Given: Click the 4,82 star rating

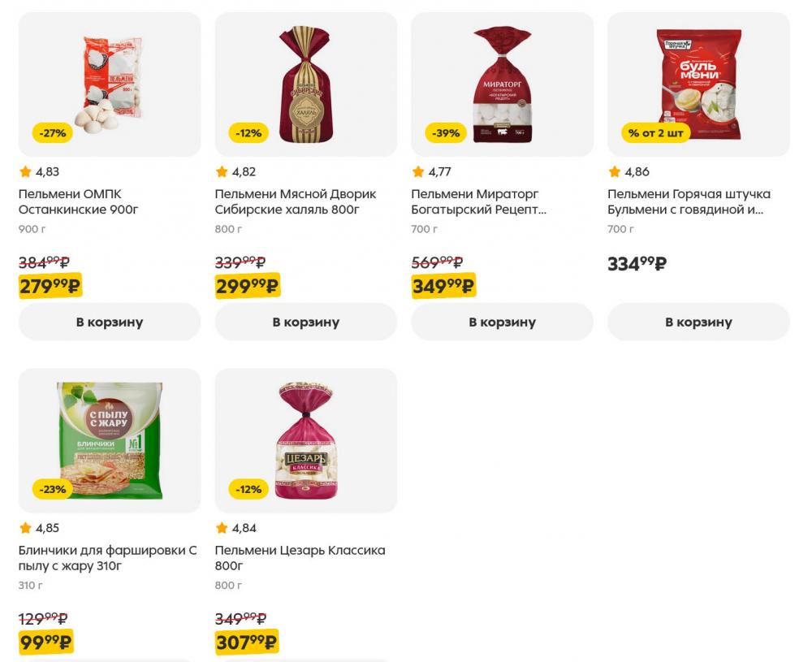Looking at the screenshot, I should 235,171.
